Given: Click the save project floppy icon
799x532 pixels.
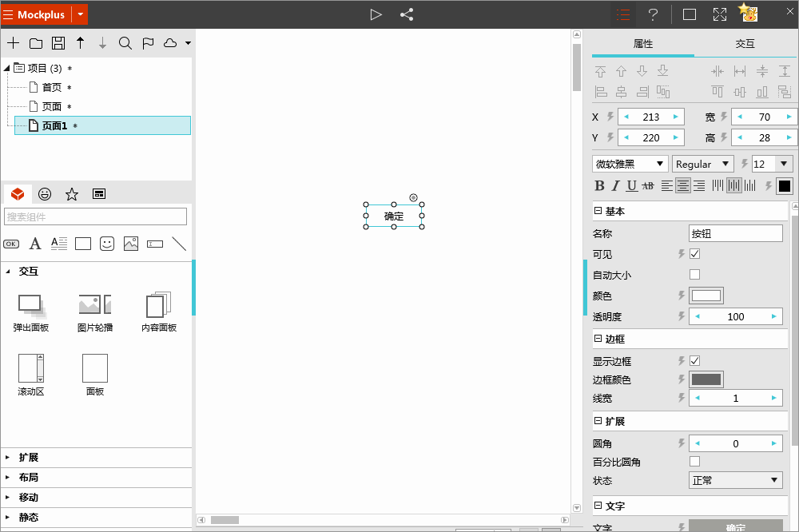Looking at the screenshot, I should pos(58,43).
